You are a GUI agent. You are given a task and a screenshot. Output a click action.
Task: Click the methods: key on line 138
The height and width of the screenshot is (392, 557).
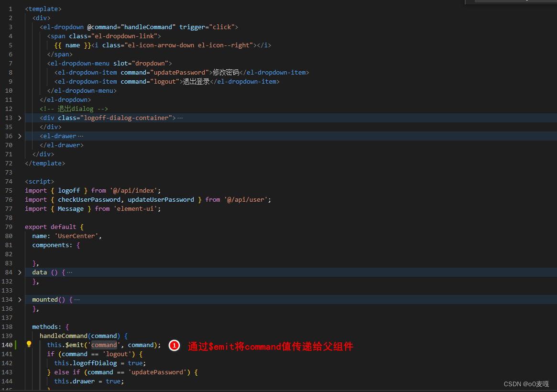click(46, 327)
